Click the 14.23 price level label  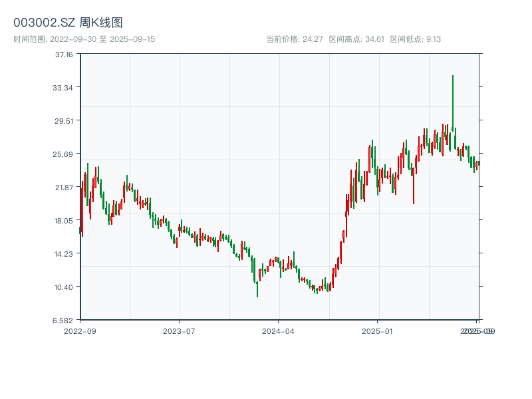(x=64, y=254)
